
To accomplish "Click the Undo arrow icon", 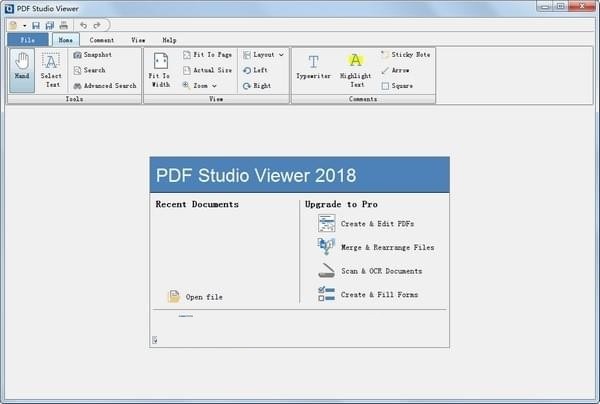I will (83, 26).
